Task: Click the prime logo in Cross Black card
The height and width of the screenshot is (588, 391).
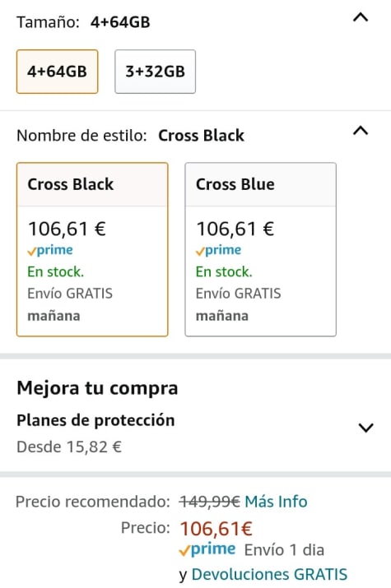Action: [x=50, y=250]
